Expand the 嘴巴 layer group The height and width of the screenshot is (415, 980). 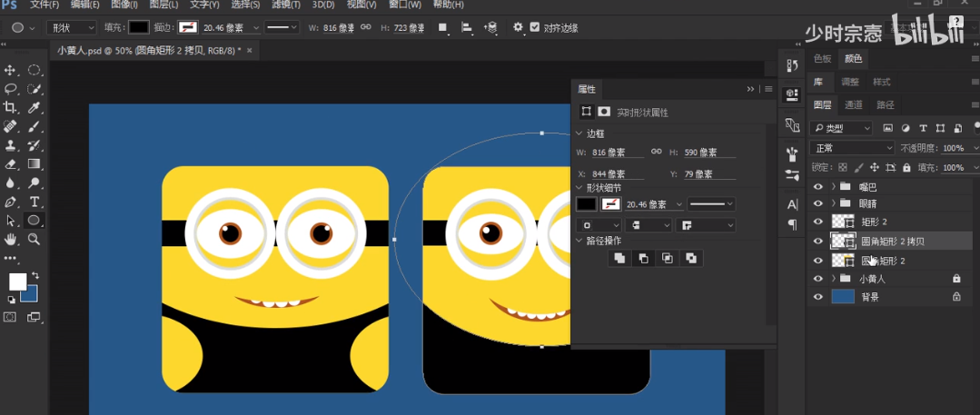click(833, 186)
